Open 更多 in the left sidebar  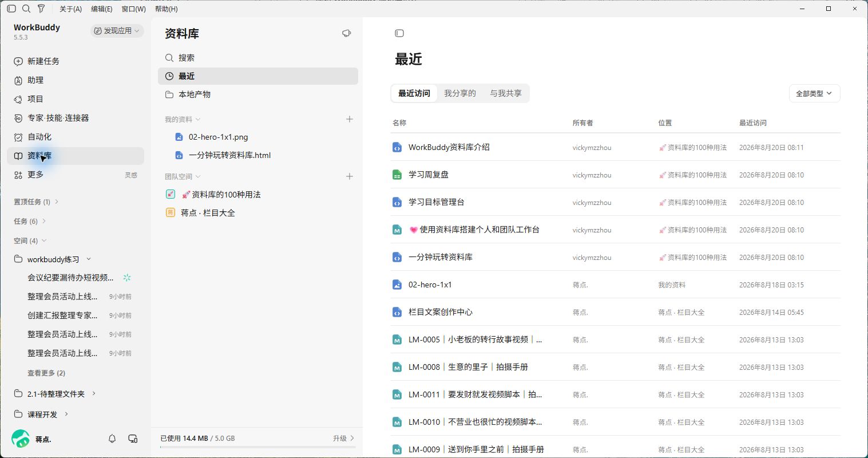coord(76,175)
